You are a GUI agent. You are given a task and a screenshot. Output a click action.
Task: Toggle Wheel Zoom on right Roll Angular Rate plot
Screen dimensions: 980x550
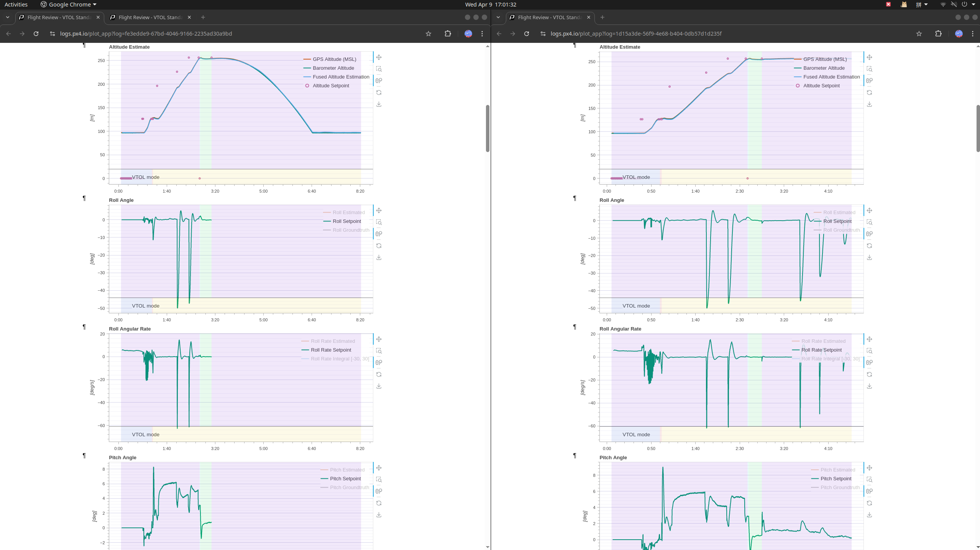(869, 362)
